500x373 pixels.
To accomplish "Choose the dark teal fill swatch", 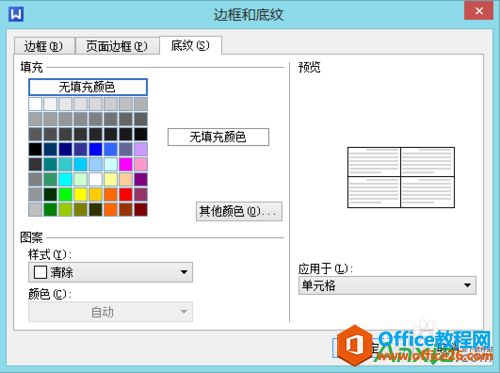I will [x=50, y=164].
